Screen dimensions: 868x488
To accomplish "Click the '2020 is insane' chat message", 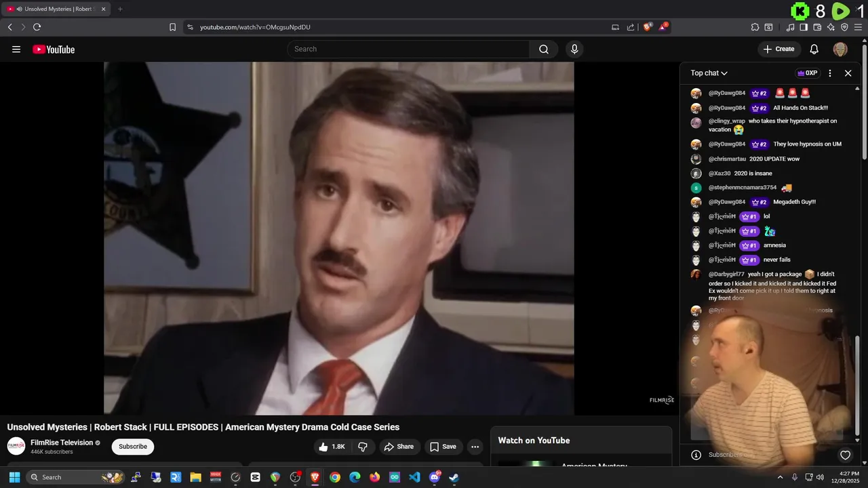I will point(753,174).
